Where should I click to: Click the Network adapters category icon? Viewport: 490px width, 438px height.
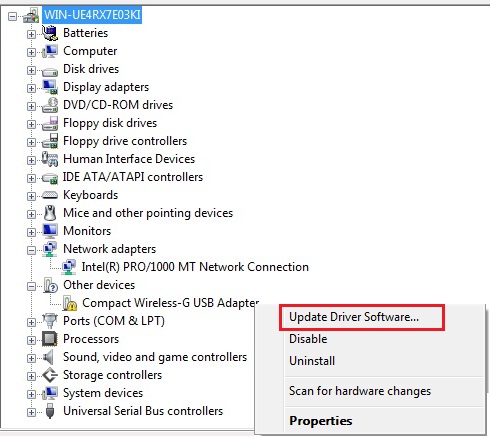point(50,249)
